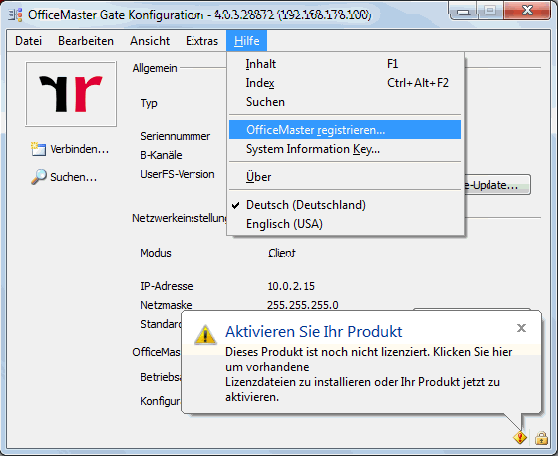The width and height of the screenshot is (558, 456).
Task: Switch language to Deutsch (Deutschland)
Action: click(345, 205)
